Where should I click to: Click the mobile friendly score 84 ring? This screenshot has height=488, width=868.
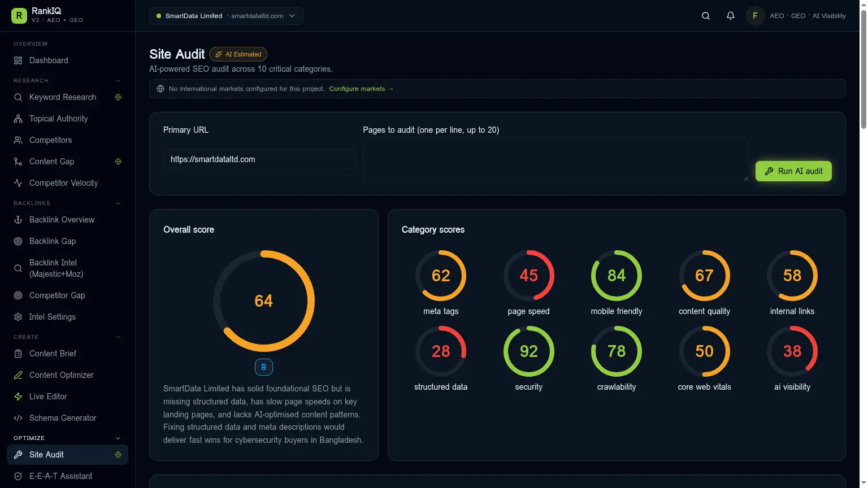click(617, 276)
